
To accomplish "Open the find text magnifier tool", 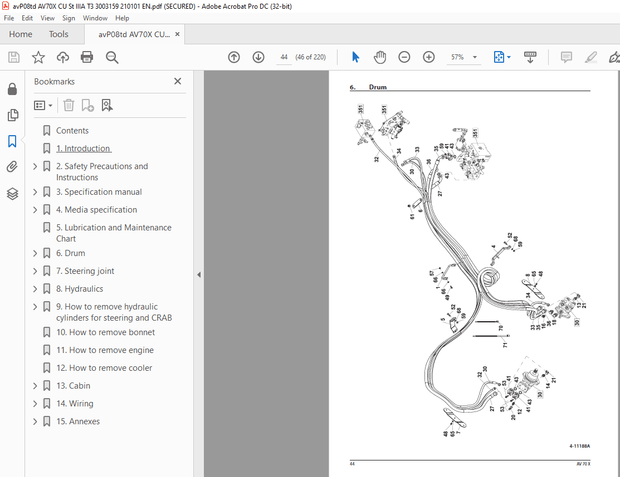I will pyautogui.click(x=112, y=57).
